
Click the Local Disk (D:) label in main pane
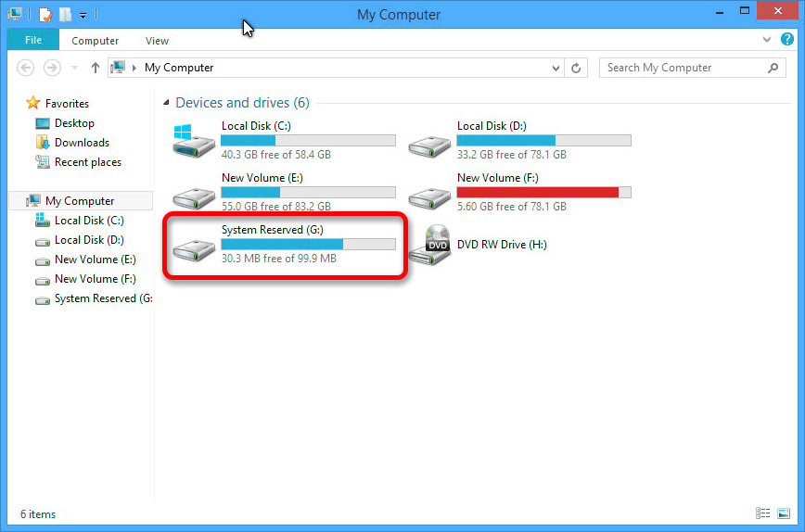pos(492,126)
